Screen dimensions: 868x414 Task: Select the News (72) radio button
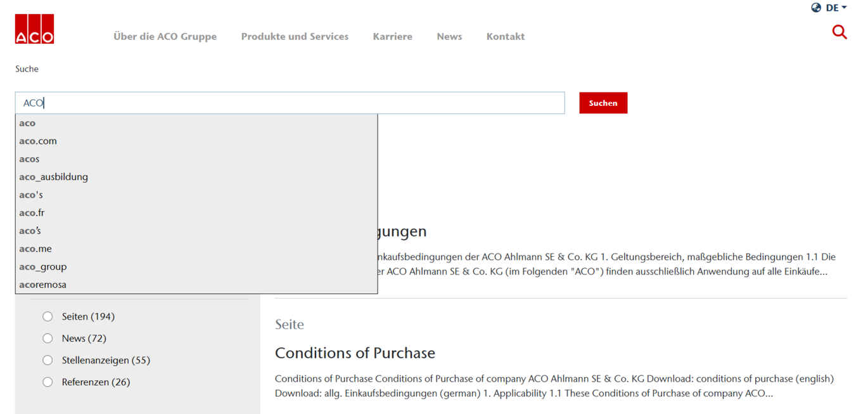[48, 338]
